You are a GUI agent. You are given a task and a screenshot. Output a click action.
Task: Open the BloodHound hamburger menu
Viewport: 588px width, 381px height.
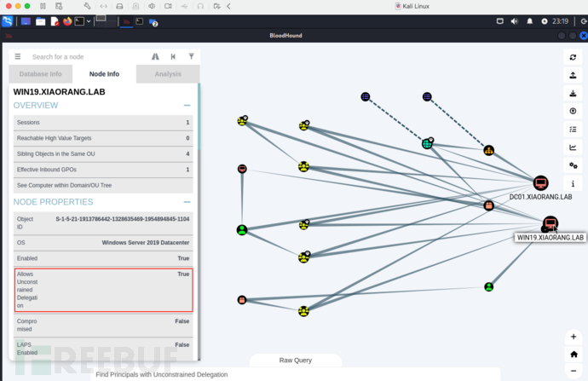click(x=18, y=56)
